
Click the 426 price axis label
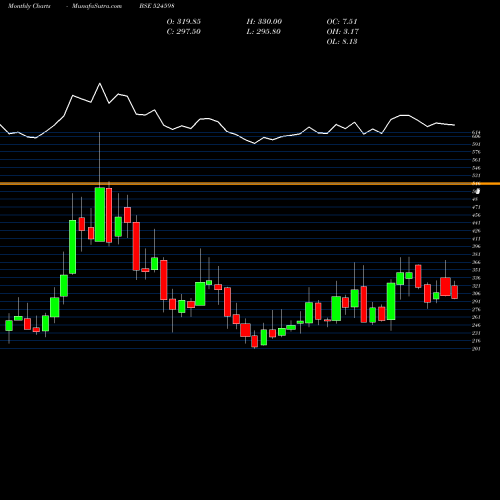[x=476, y=231]
